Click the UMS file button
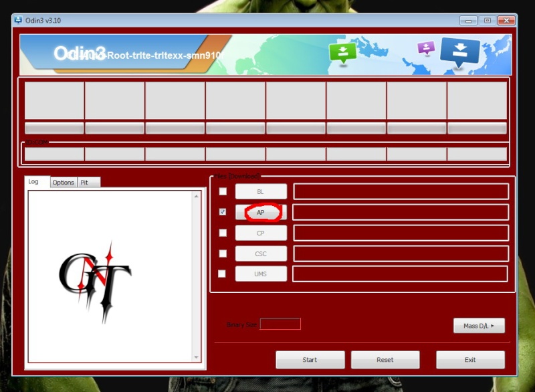535x392 pixels. click(261, 274)
